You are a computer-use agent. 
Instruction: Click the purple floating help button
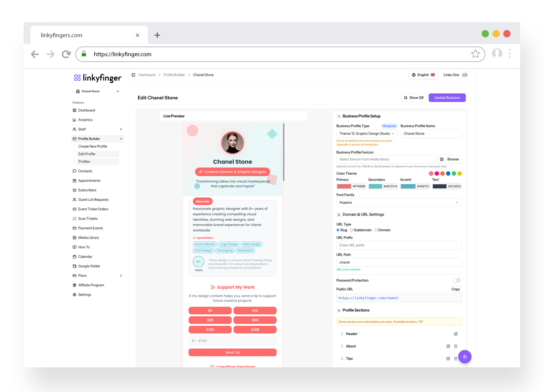(x=465, y=357)
